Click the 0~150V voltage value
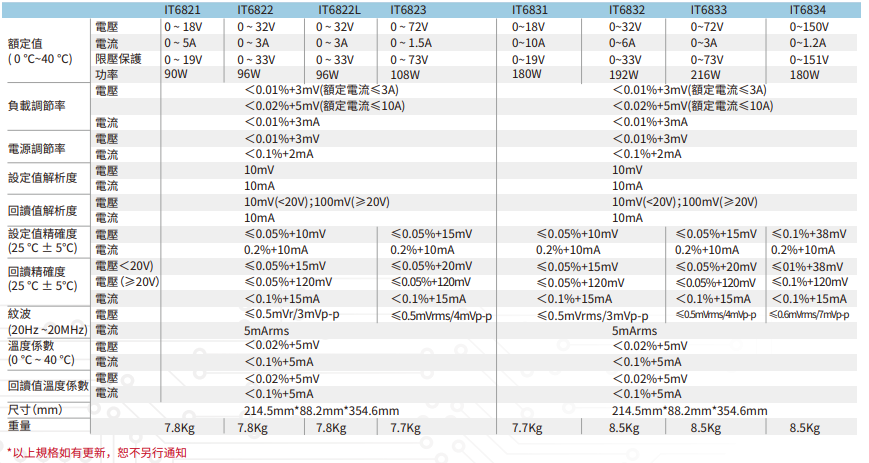The width and height of the screenshot is (869, 463). [x=809, y=27]
